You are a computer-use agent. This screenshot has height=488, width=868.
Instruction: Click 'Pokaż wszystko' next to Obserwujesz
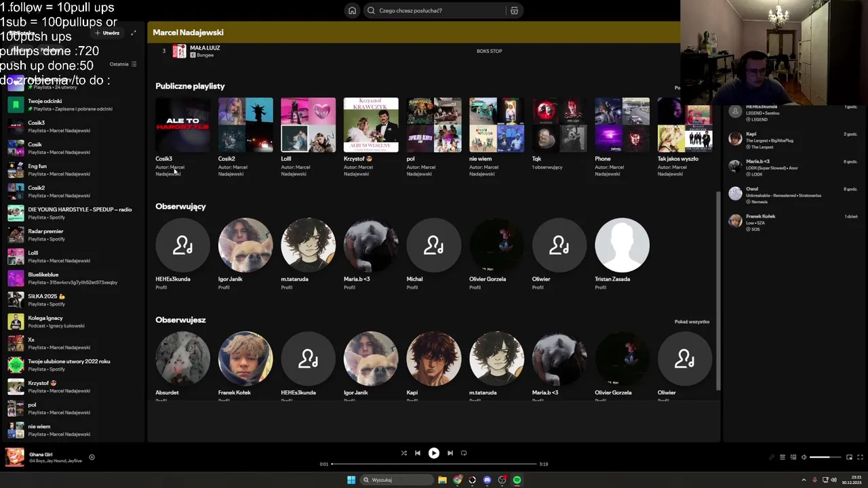[x=692, y=322]
